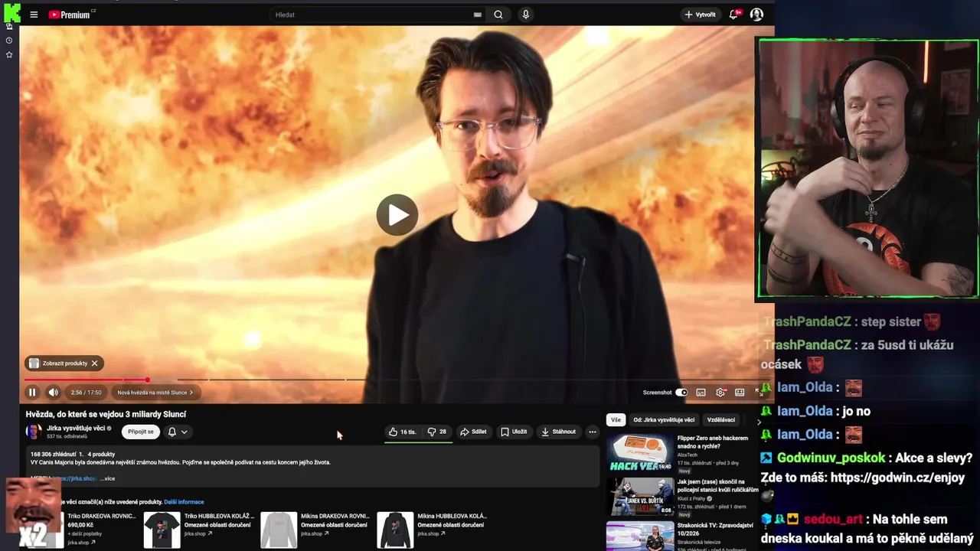Open chapter Nová hvězda na místě Slunce
This screenshot has height=551, width=980.
pyautogui.click(x=155, y=393)
